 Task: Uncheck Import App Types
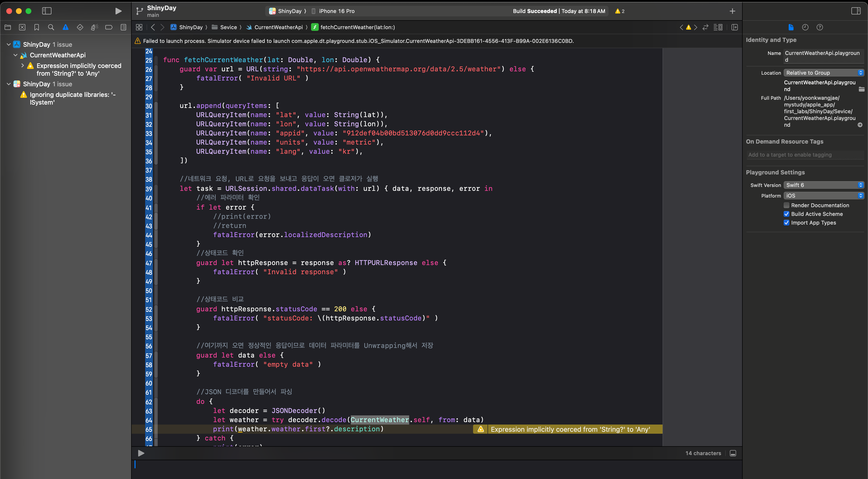click(787, 223)
